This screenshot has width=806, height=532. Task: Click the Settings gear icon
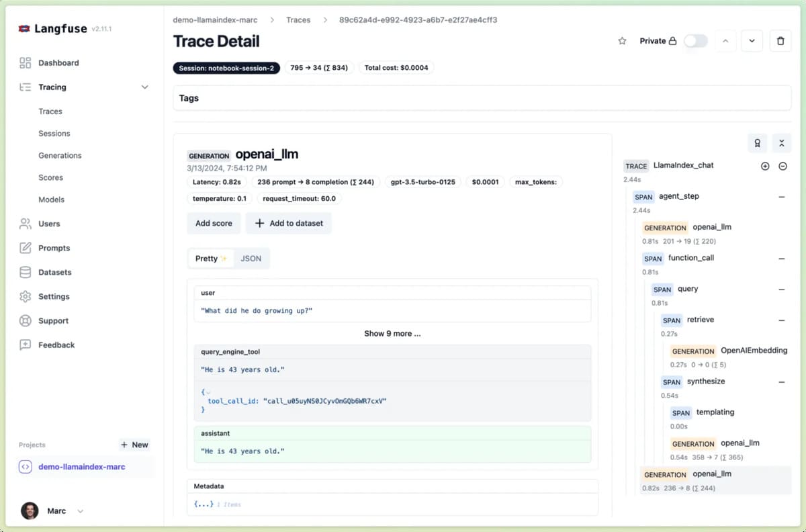click(x=26, y=296)
